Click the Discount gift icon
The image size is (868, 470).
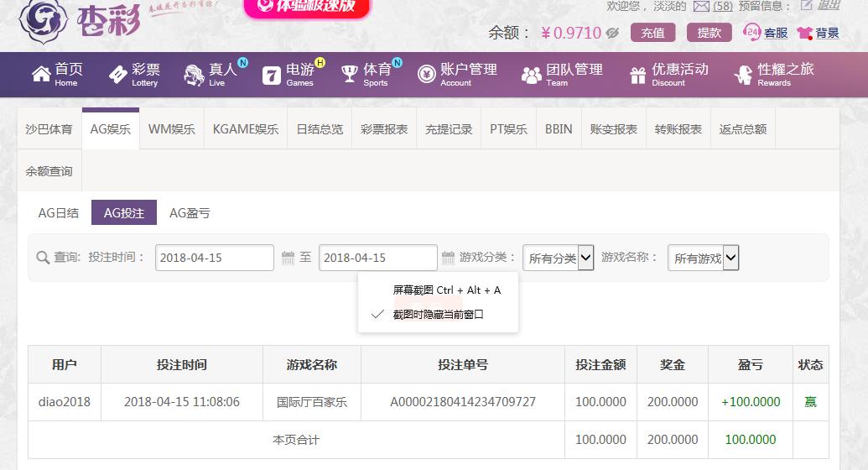point(637,75)
